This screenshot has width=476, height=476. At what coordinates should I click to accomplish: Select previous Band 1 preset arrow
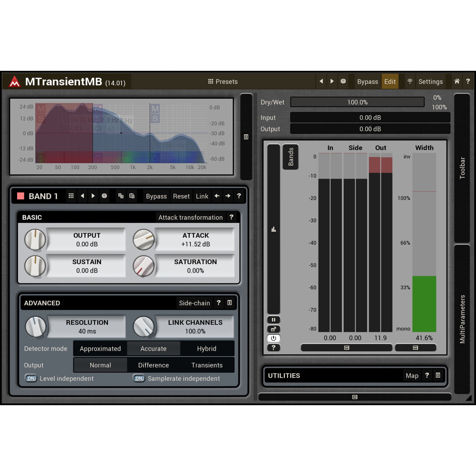(x=82, y=196)
